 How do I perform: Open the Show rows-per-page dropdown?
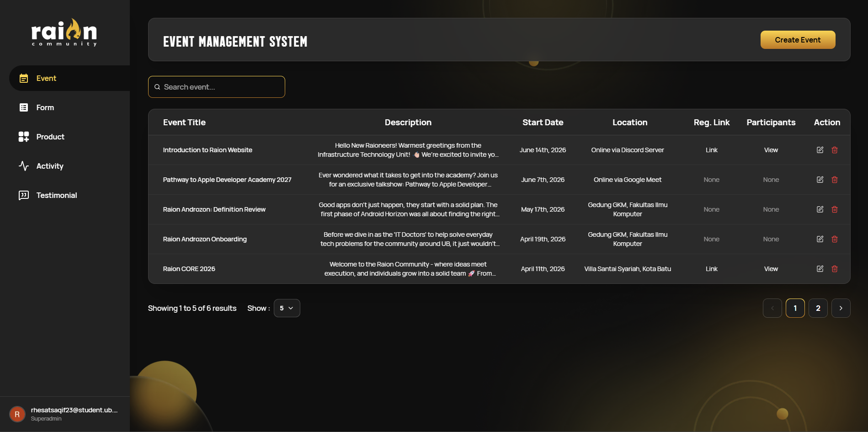pos(287,308)
